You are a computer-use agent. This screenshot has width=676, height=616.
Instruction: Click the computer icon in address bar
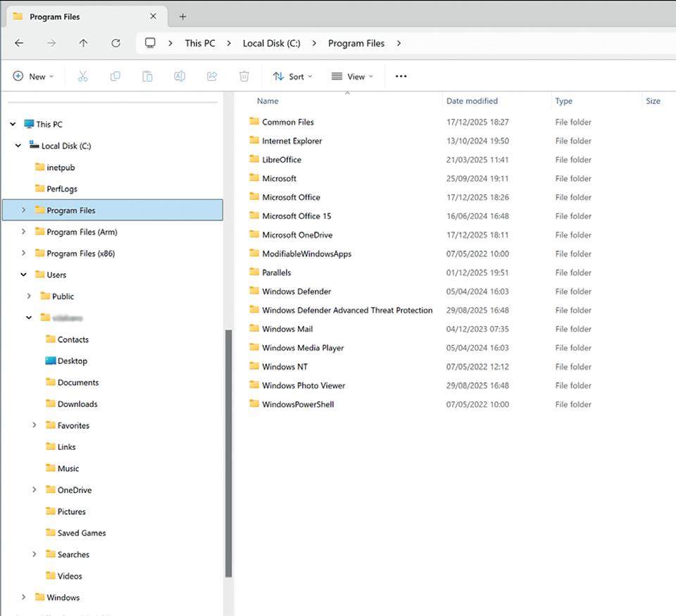tap(150, 43)
